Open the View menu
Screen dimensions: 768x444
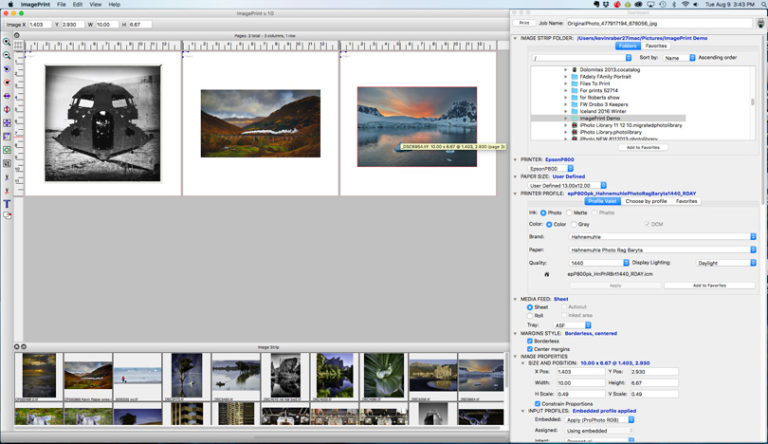tap(96, 4)
